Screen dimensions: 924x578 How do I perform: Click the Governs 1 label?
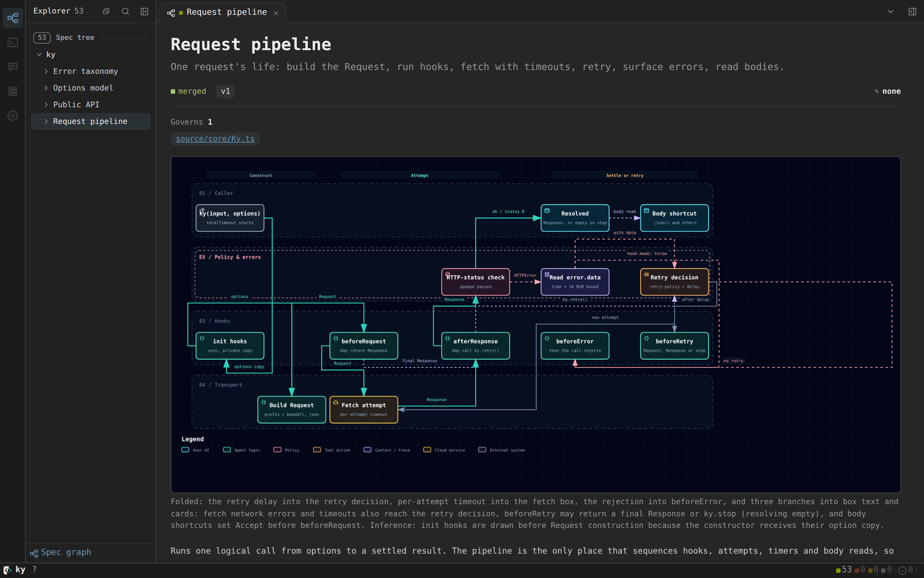point(191,122)
